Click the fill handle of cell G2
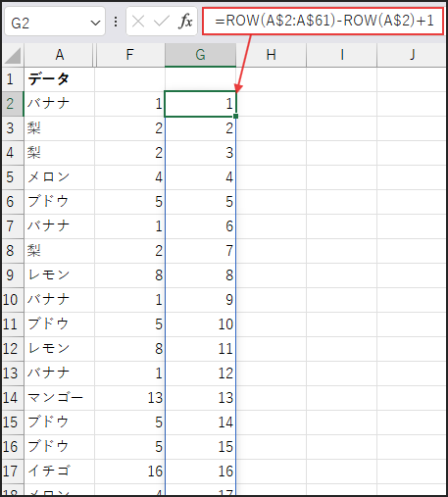This screenshot has height=497, width=448. pyautogui.click(x=236, y=117)
